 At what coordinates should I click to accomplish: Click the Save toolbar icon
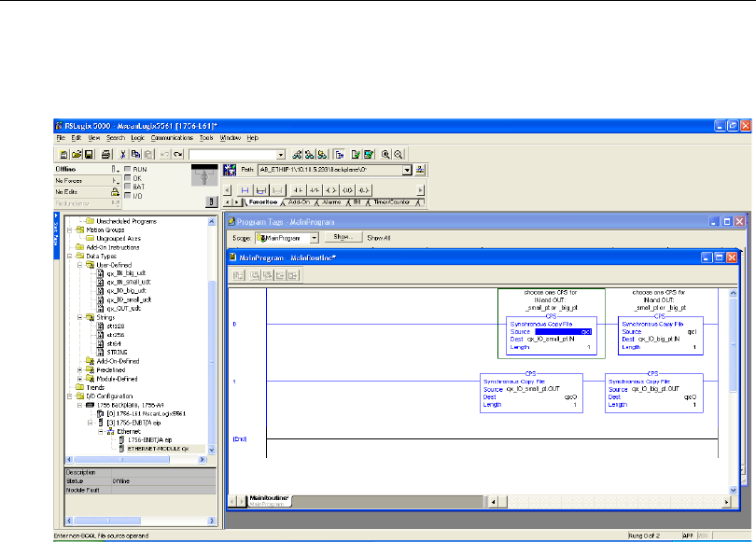[88, 153]
